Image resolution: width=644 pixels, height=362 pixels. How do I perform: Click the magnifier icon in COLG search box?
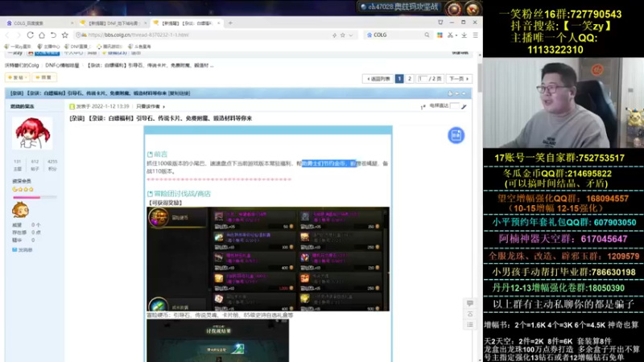tap(427, 35)
